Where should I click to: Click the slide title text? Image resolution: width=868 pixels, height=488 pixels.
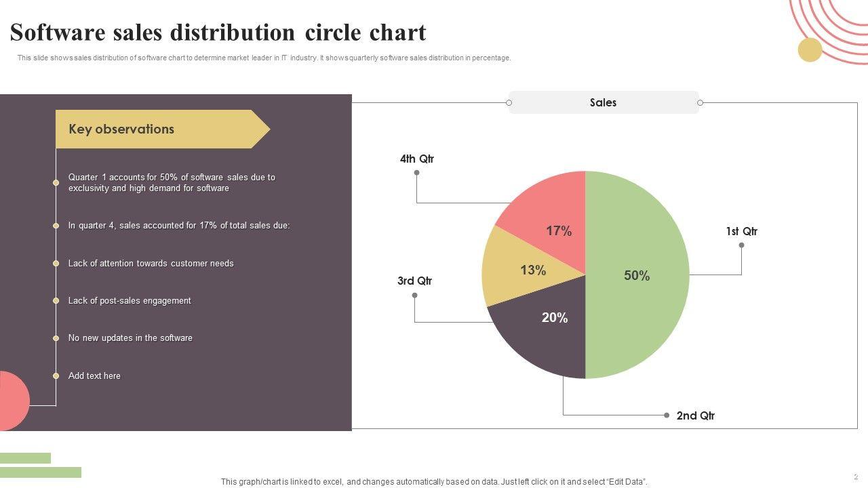[218, 33]
